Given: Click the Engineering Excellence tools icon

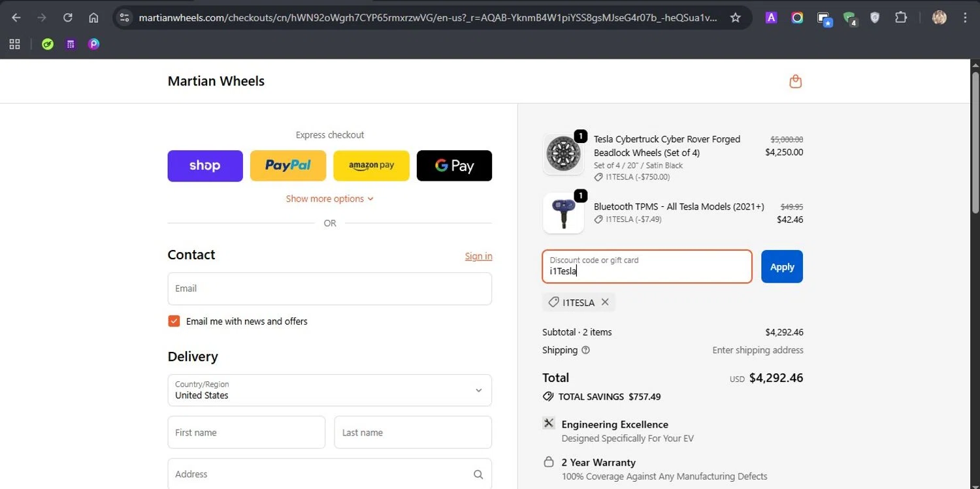Looking at the screenshot, I should coord(549,423).
